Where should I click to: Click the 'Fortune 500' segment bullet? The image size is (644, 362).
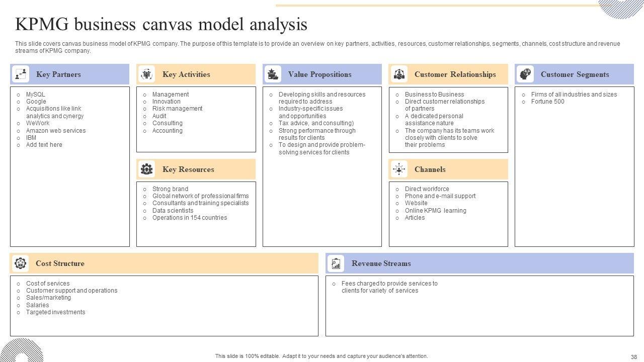(548, 102)
